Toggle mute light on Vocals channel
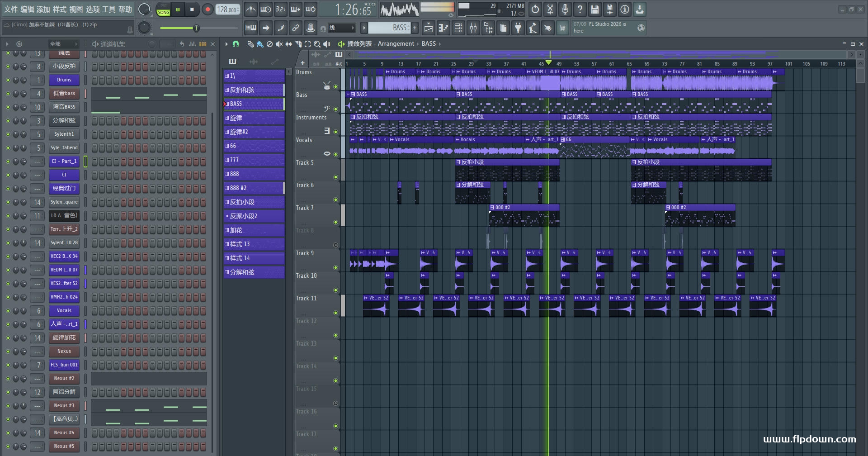 point(8,311)
